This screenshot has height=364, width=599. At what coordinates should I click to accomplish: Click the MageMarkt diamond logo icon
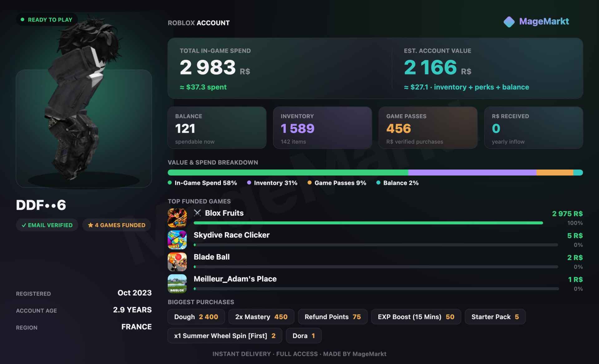coord(509,22)
